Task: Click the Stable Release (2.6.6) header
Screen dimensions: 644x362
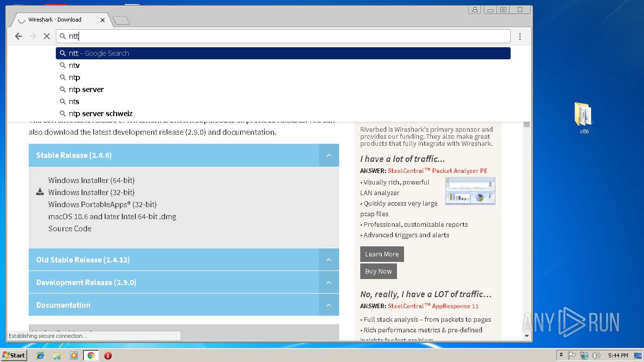Action: 184,155
